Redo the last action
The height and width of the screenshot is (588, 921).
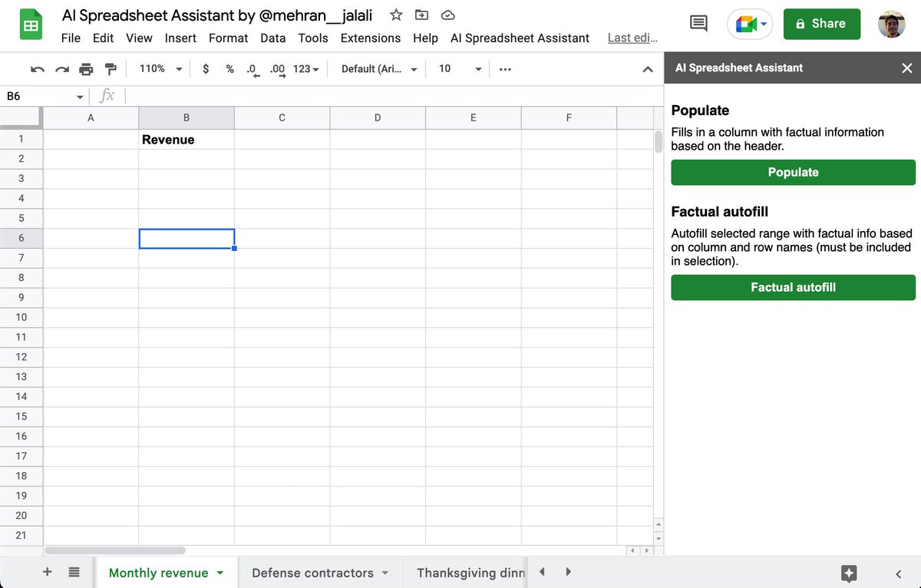62,69
